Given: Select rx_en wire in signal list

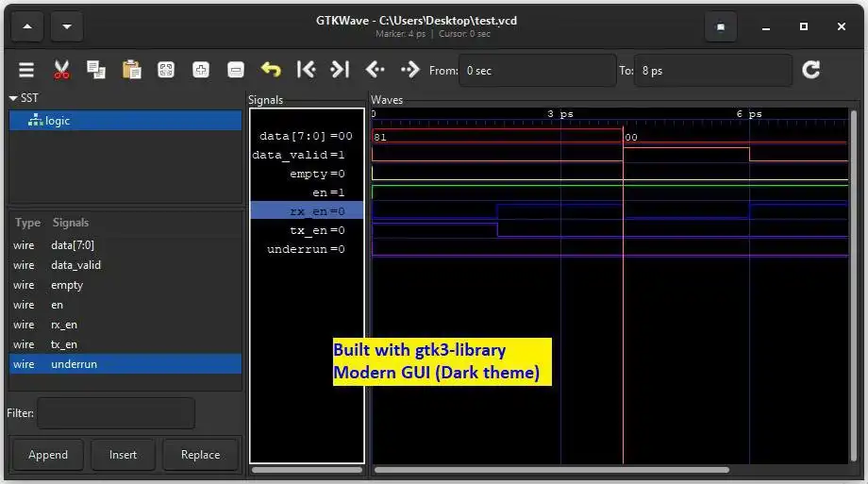Looking at the screenshot, I should [125, 325].
